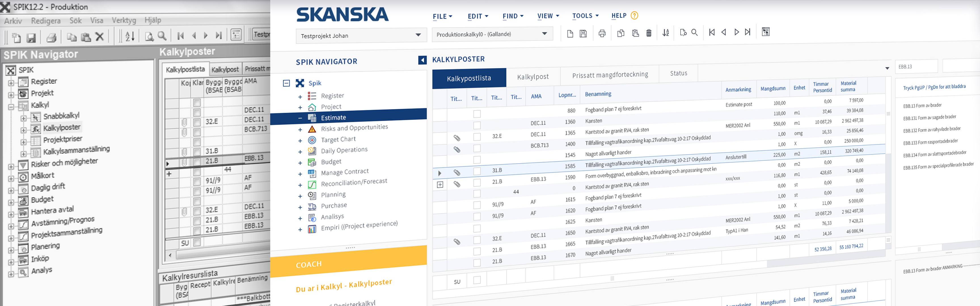Switch to the Status tab
This screenshot has width=980, height=306.
[x=678, y=73]
